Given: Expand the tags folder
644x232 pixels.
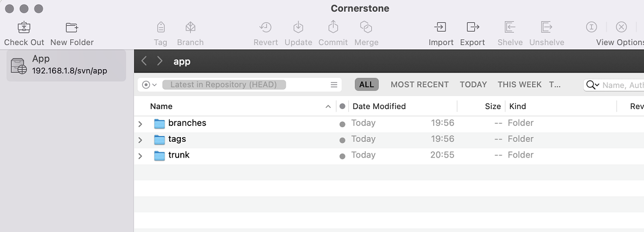Looking at the screenshot, I should tap(141, 140).
